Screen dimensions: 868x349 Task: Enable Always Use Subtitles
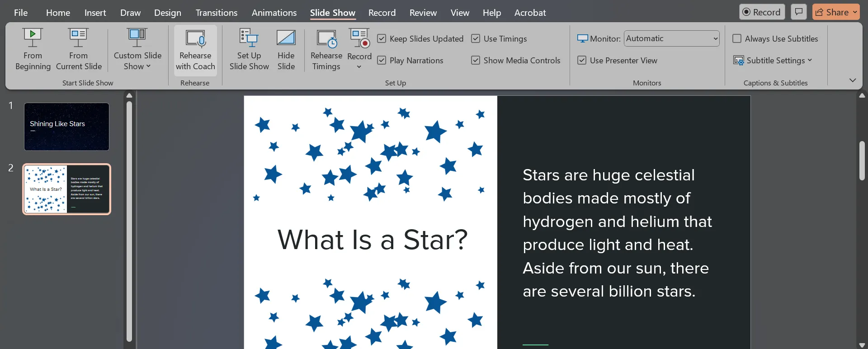pyautogui.click(x=737, y=39)
